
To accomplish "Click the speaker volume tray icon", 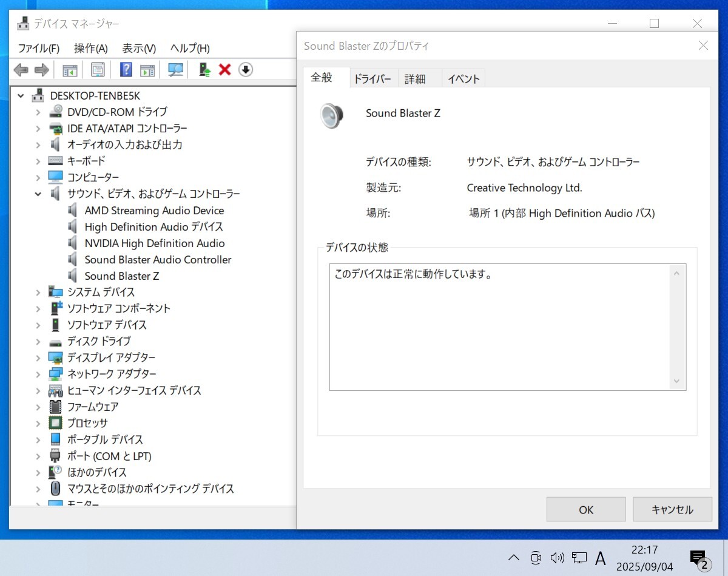I will click(557, 558).
